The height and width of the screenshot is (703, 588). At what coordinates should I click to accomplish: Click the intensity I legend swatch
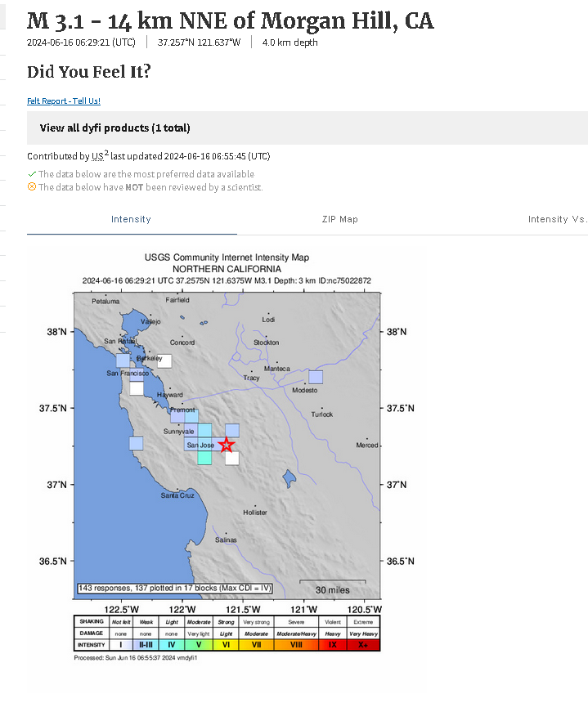[x=121, y=645]
